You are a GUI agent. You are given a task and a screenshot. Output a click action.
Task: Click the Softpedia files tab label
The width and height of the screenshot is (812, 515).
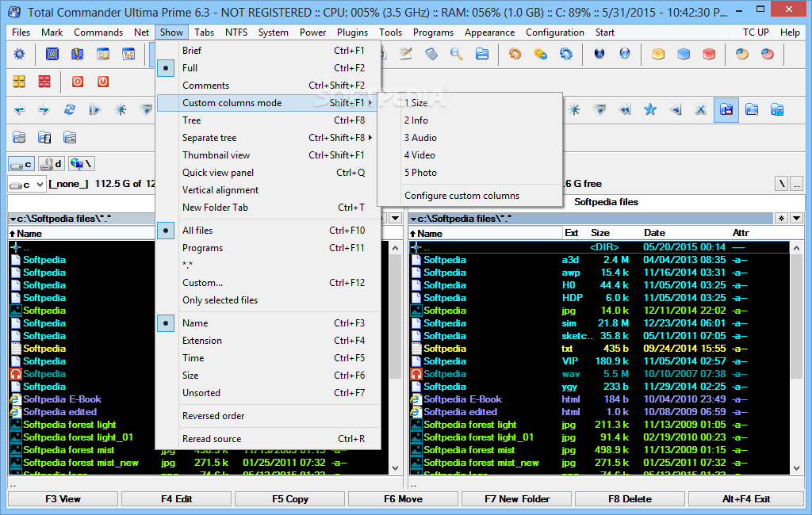tap(606, 202)
